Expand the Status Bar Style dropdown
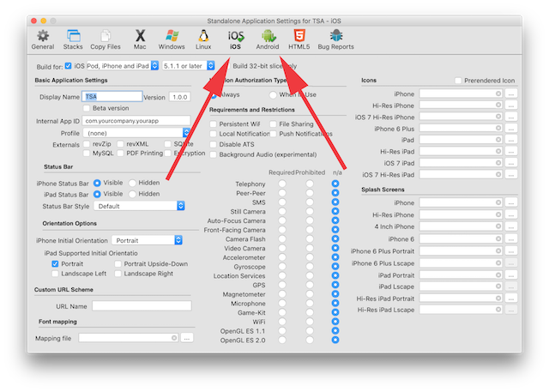This screenshot has height=392, width=549. 141,206
